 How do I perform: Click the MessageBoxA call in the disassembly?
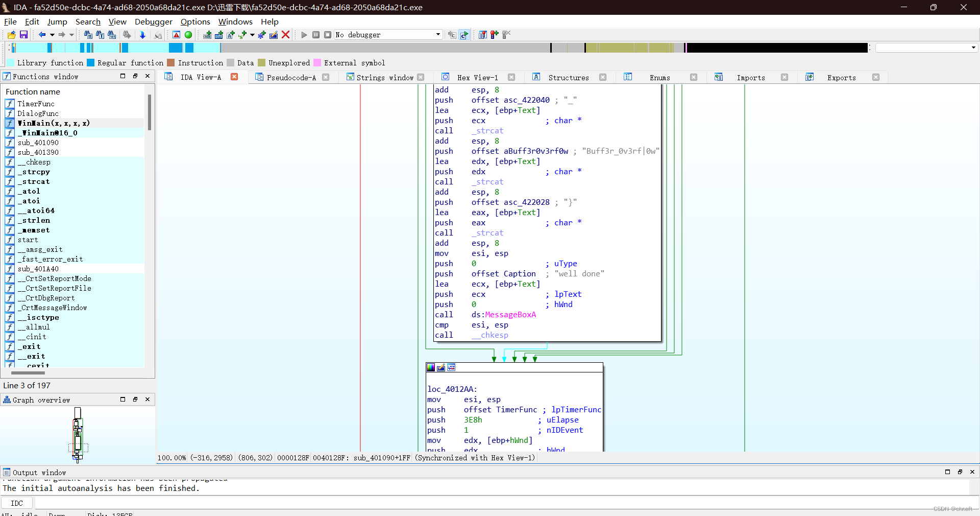[510, 315]
